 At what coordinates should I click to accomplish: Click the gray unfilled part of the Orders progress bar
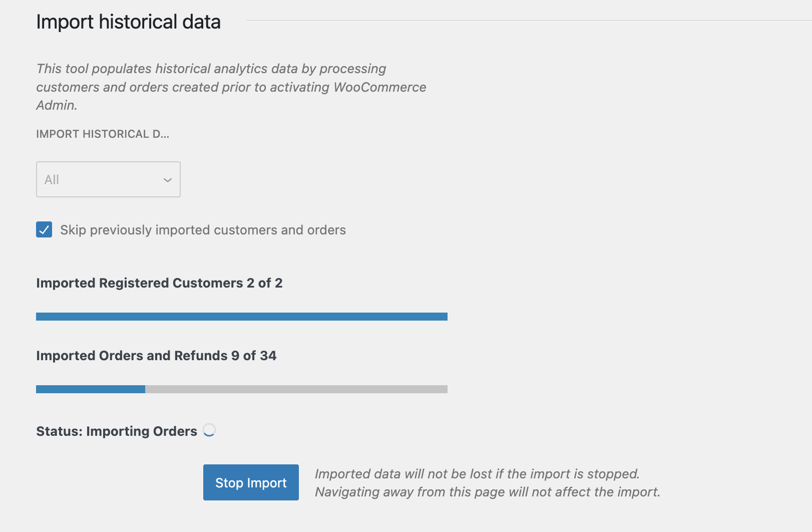295,389
